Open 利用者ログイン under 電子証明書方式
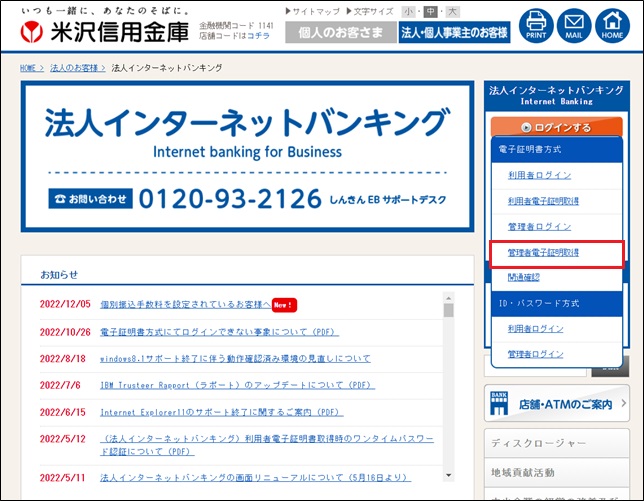Image resolution: width=644 pixels, height=501 pixels. (x=539, y=175)
